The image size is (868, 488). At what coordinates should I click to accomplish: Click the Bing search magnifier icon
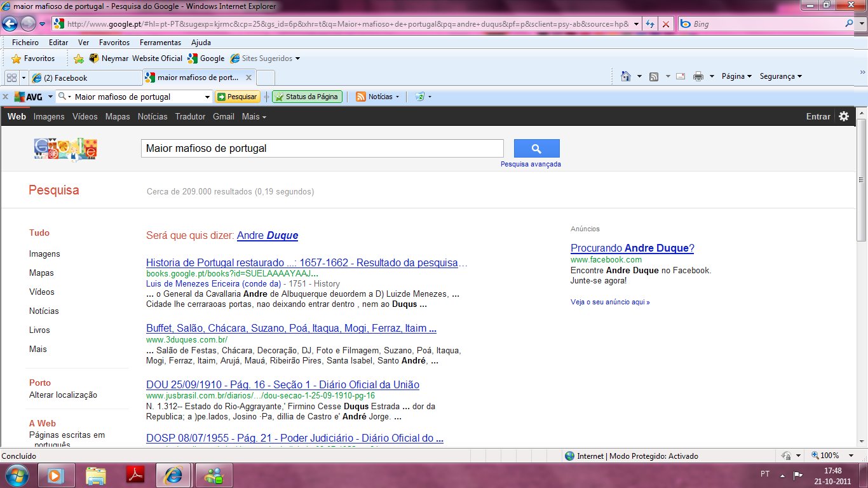click(x=850, y=24)
